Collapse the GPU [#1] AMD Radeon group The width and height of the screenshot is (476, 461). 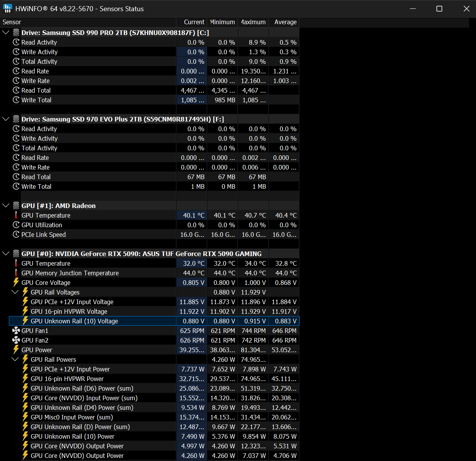tap(6, 206)
